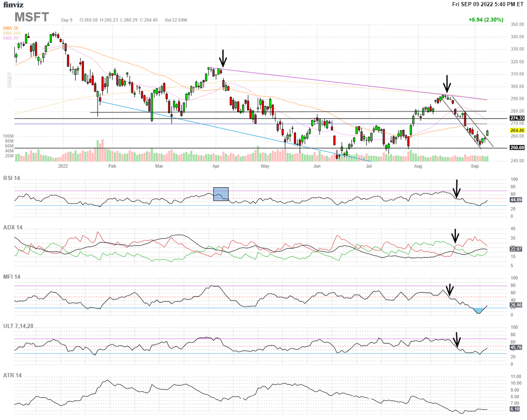Click the close price C:264.46
Screen dimensions: 527x420
(149, 20)
